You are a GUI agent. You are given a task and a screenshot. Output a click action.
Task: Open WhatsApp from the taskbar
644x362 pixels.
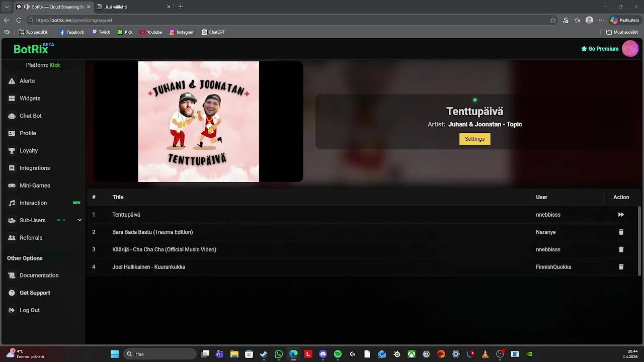click(279, 354)
